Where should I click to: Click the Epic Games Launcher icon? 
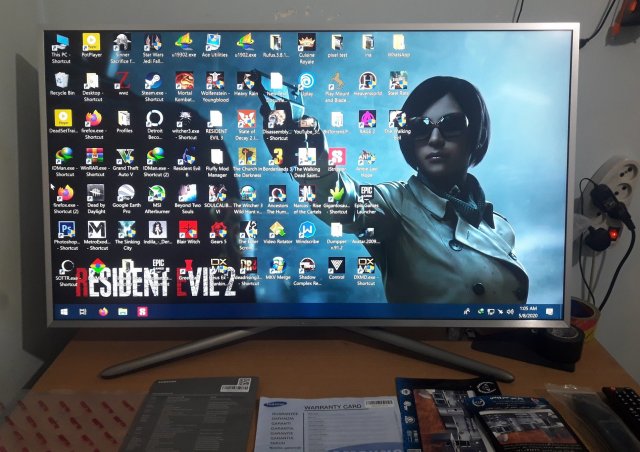[x=367, y=193]
